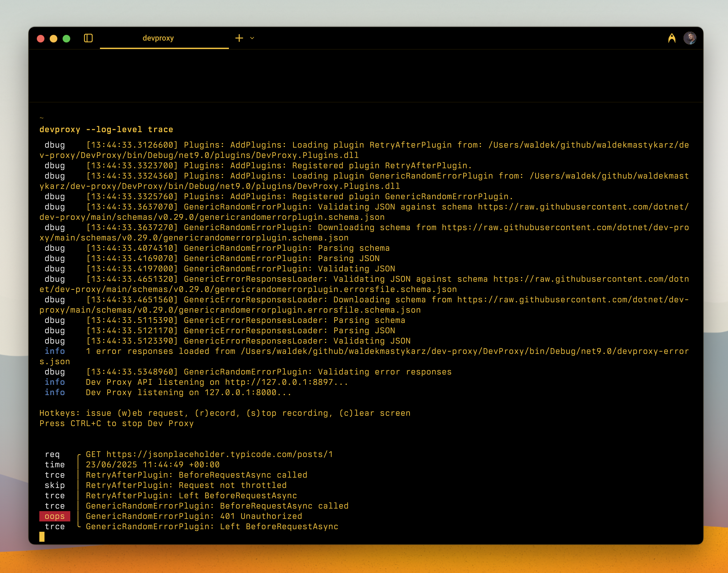Click the yellow block cursor at the prompt

(42, 538)
